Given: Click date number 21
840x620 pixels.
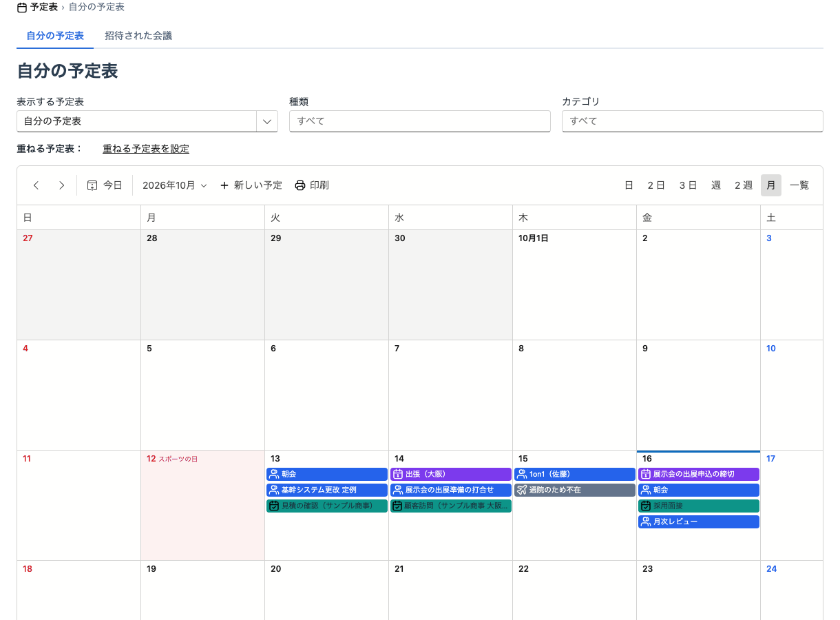Looking at the screenshot, I should tap(399, 569).
